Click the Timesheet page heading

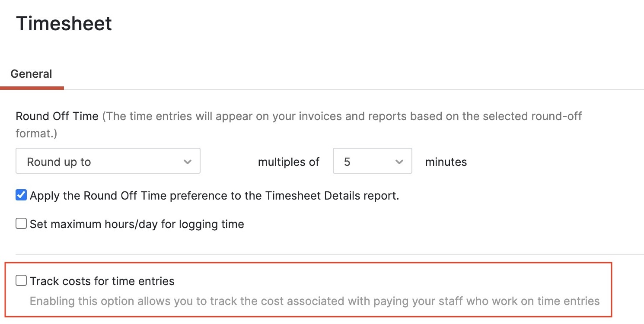click(64, 23)
